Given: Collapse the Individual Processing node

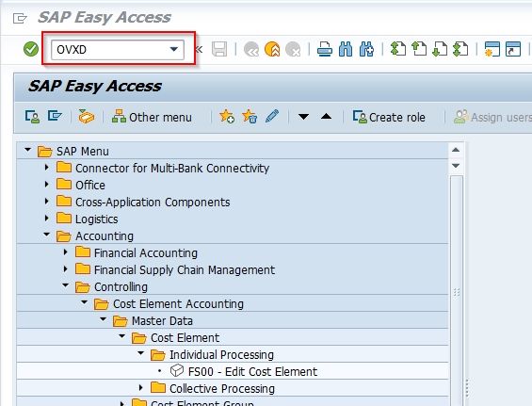Looking at the screenshot, I should coord(141,353).
